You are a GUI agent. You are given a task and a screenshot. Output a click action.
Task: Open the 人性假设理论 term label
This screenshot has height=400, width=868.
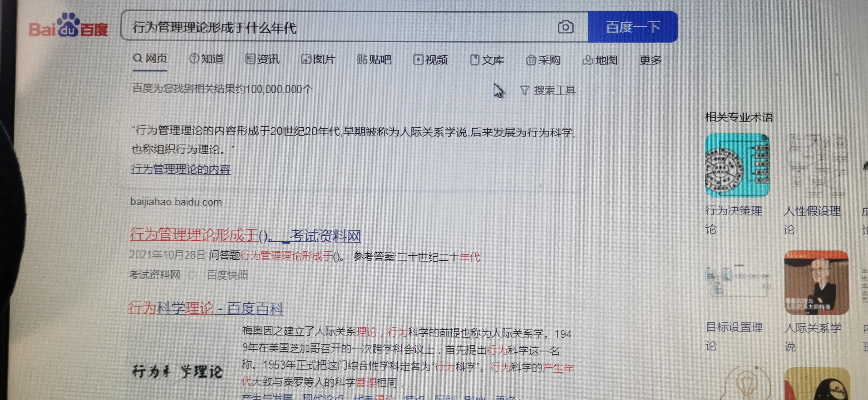[812, 220]
